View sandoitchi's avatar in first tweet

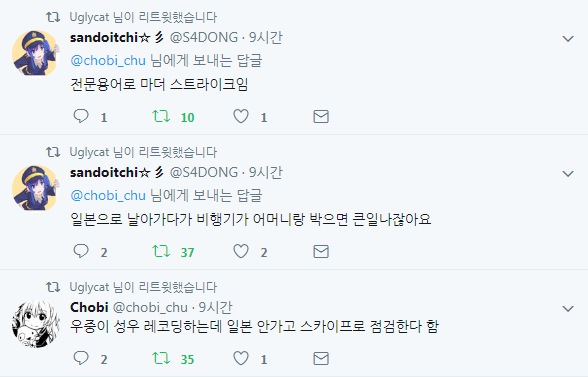pos(35,53)
